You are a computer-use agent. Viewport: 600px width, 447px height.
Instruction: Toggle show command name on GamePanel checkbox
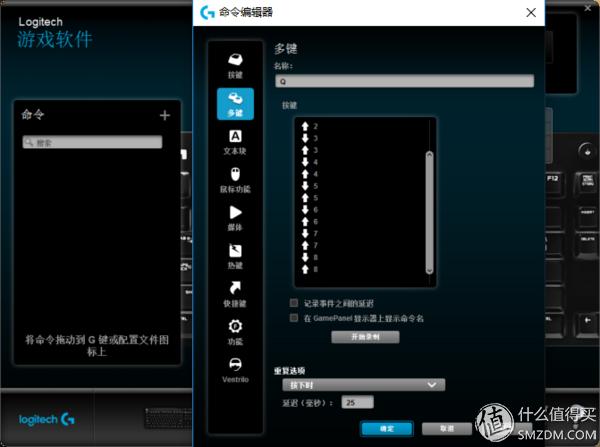tap(293, 318)
